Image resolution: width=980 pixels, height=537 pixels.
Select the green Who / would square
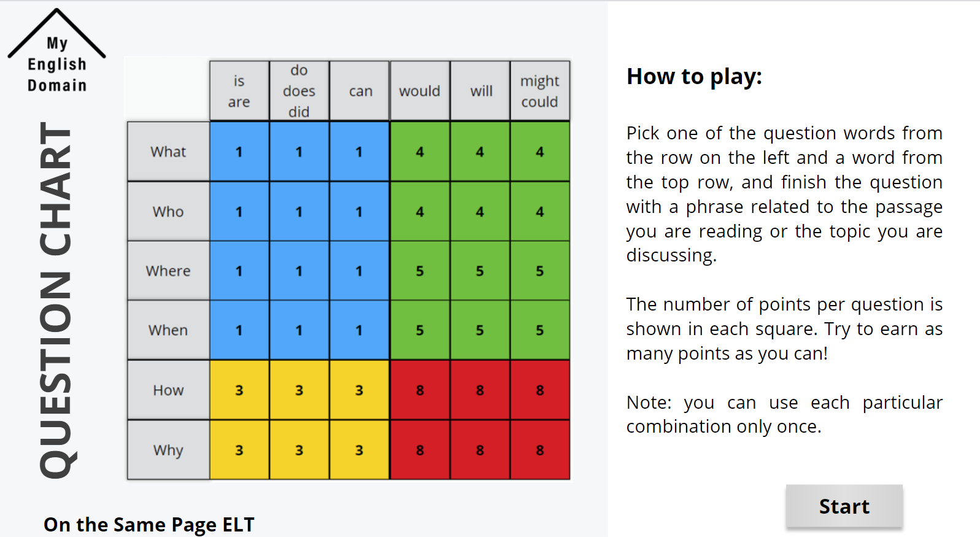(x=420, y=212)
